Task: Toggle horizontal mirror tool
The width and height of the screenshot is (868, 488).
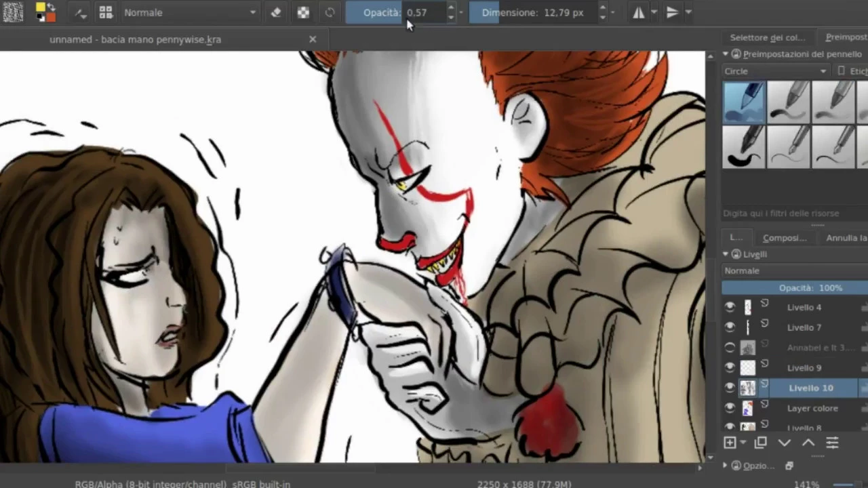Action: 638,12
